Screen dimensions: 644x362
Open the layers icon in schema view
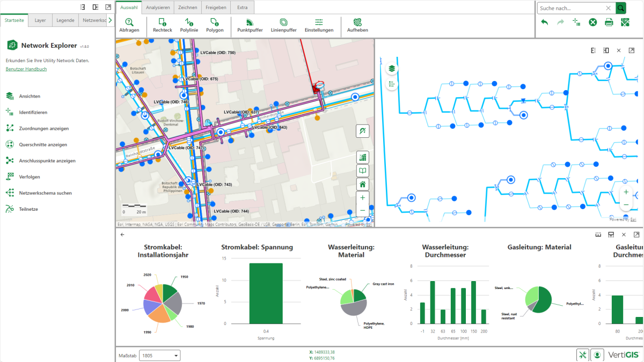pos(392,69)
